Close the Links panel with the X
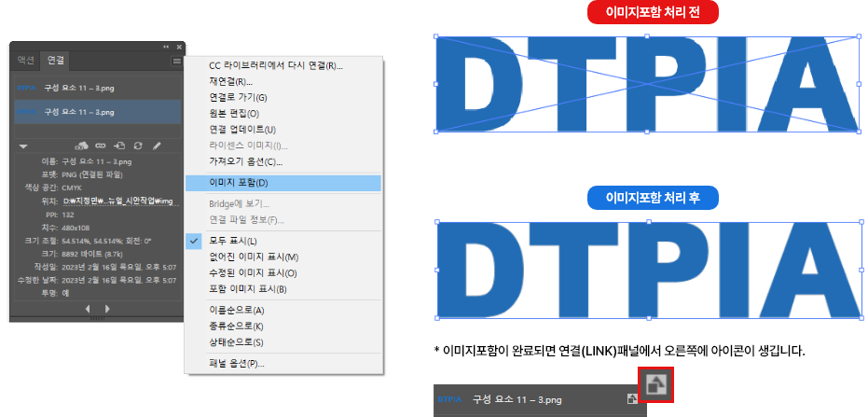The width and height of the screenshot is (868, 417). point(179,47)
